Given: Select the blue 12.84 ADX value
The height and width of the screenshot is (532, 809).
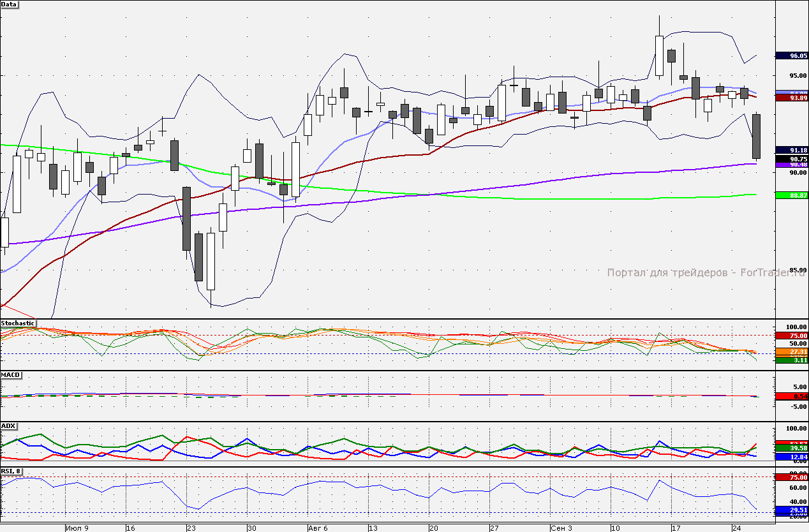Looking at the screenshot, I should 792,457.
